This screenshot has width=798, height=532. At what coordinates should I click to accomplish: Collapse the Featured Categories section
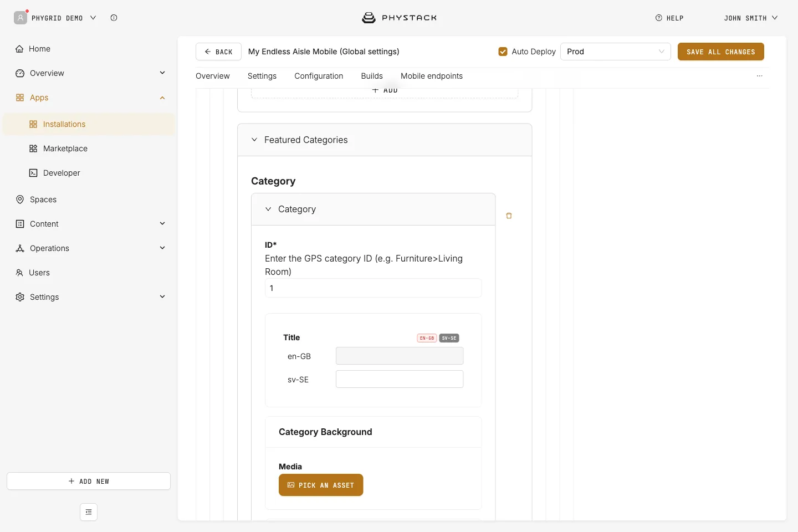[254, 140]
